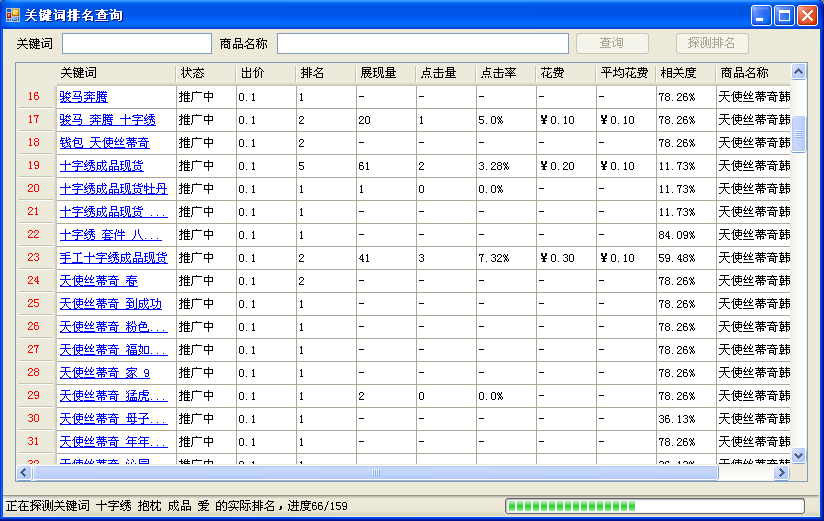Screen dimensions: 824x521
Task: Click the 相关度 cell showing 59.48%
Action: 685,258
